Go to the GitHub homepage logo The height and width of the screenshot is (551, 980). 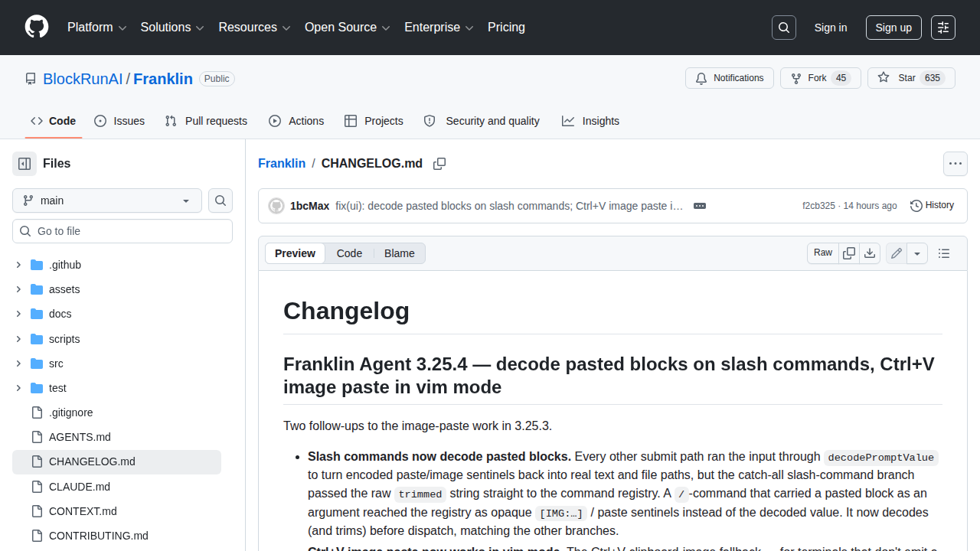37,28
